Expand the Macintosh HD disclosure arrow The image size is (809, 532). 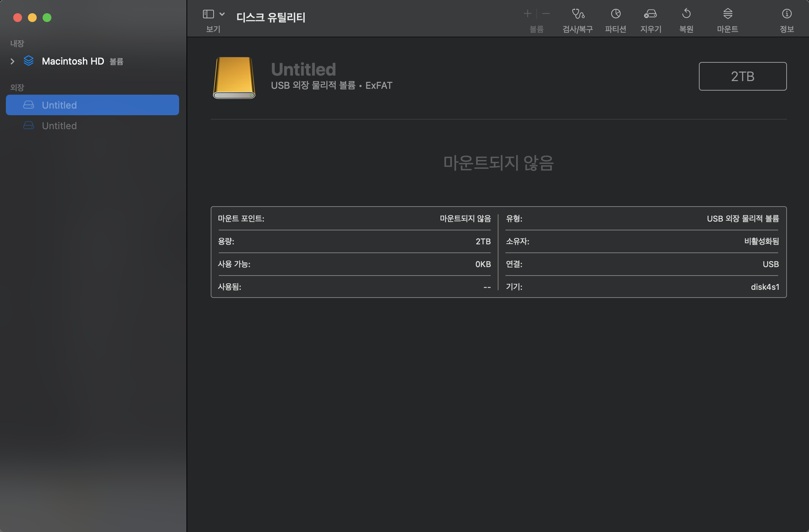(12, 61)
